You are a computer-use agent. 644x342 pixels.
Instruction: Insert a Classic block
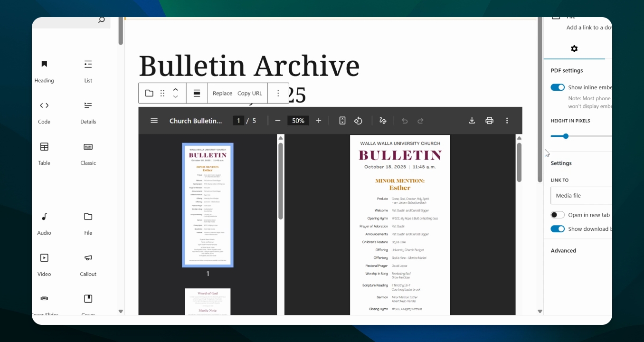coord(88,154)
